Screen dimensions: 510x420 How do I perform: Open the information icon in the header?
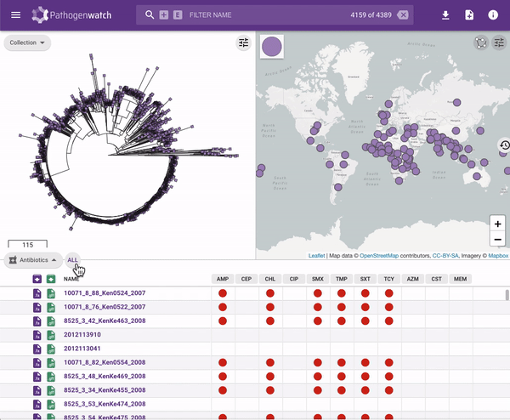click(493, 15)
